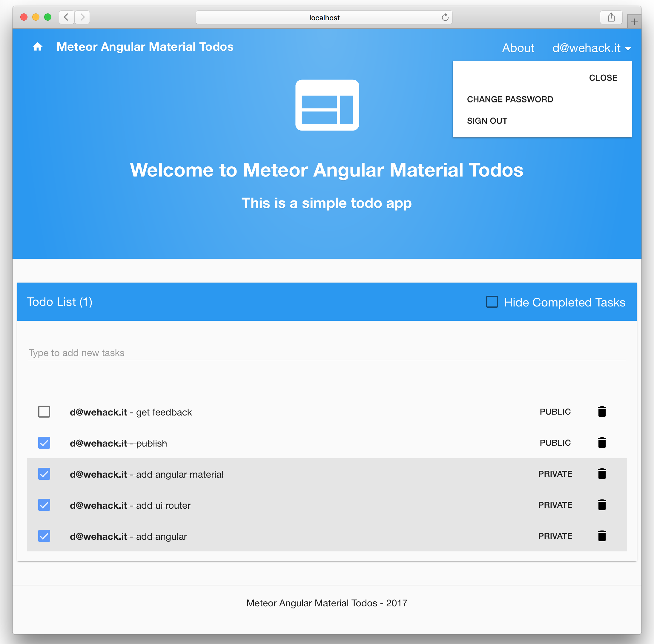Delete the 'add angular material' task
This screenshot has width=654, height=644.
(x=601, y=474)
